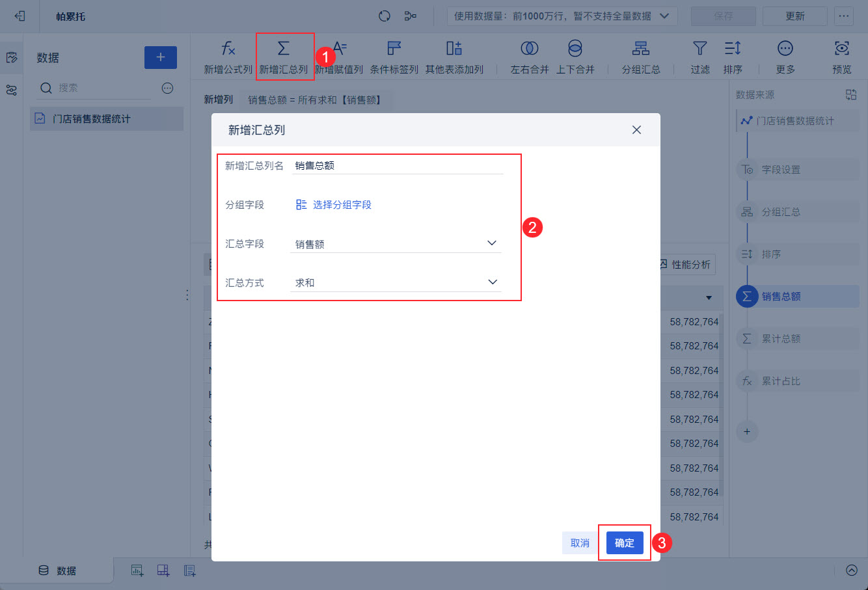This screenshot has width=868, height=590.
Task: Click the 新增汇总列名 input field
Action: point(398,165)
